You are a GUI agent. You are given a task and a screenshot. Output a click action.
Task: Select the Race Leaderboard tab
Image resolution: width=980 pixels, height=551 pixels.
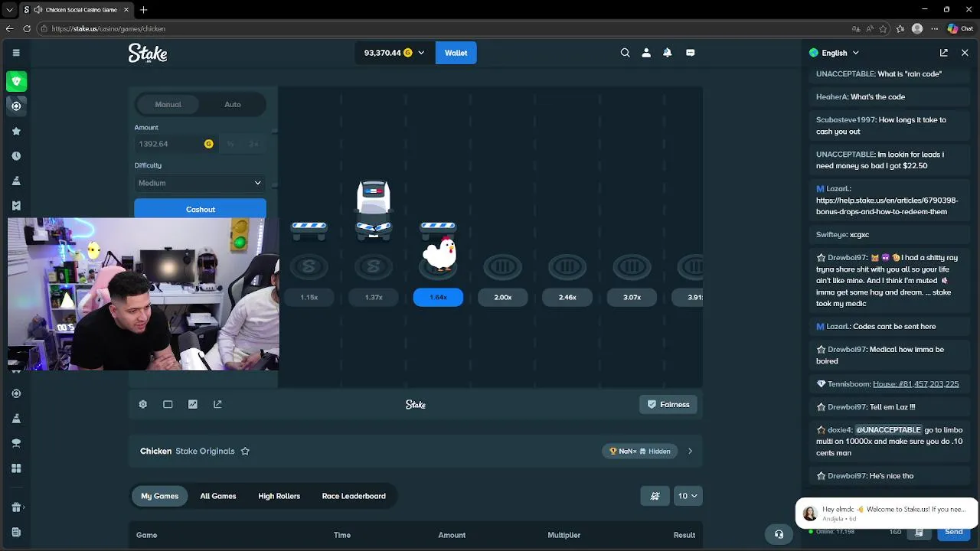354,496
